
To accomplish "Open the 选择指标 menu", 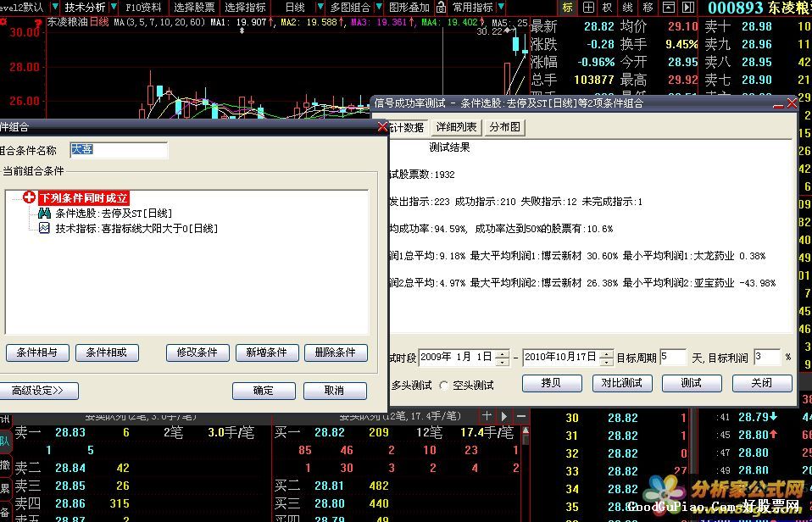I will tap(245, 8).
